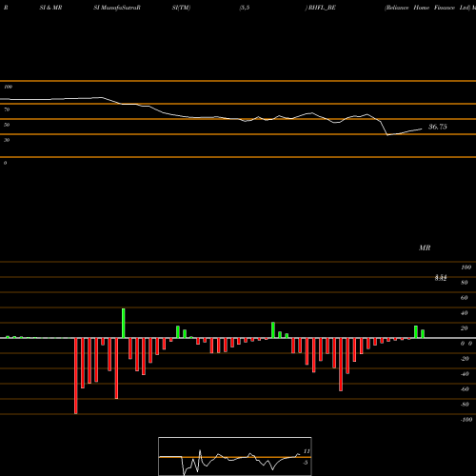Viewport: 476px width, 476px height.
Task: Click the 60 label on MR axis
Action: [x=465, y=298]
